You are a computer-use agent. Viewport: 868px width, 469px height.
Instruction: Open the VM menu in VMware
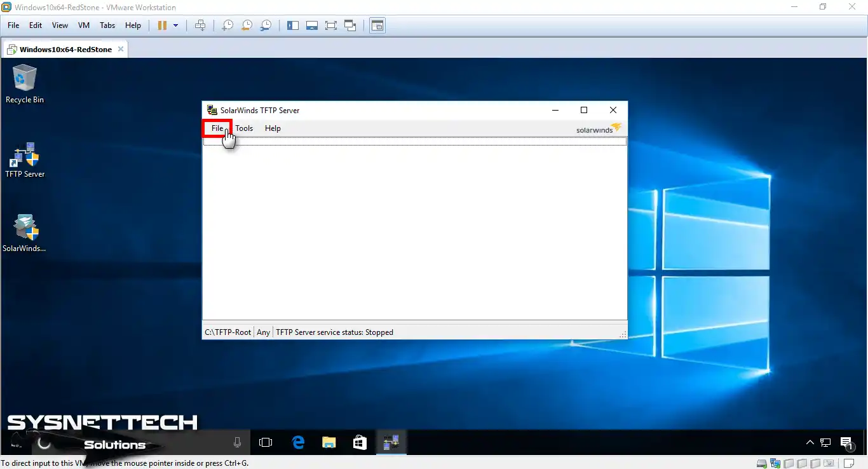coord(84,25)
